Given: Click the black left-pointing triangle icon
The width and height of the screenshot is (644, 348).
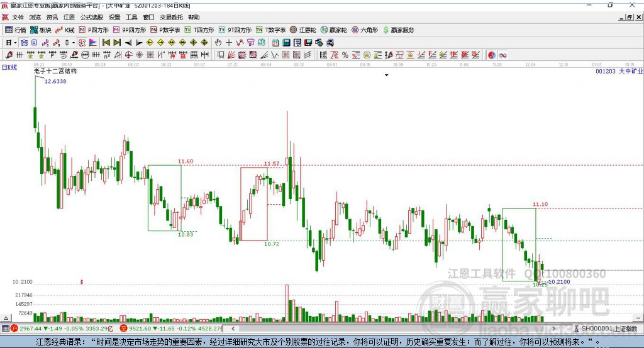Looking at the screenshot, I should pyautogui.click(x=128, y=43).
